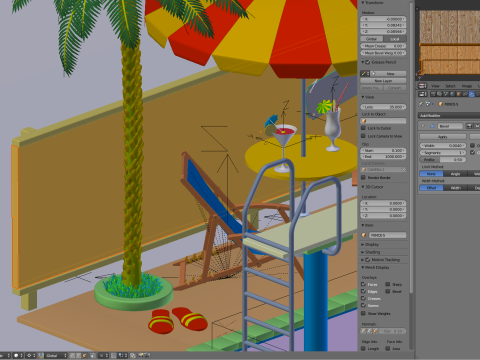
Task: Collapse the Item panel
Action: 363,225
